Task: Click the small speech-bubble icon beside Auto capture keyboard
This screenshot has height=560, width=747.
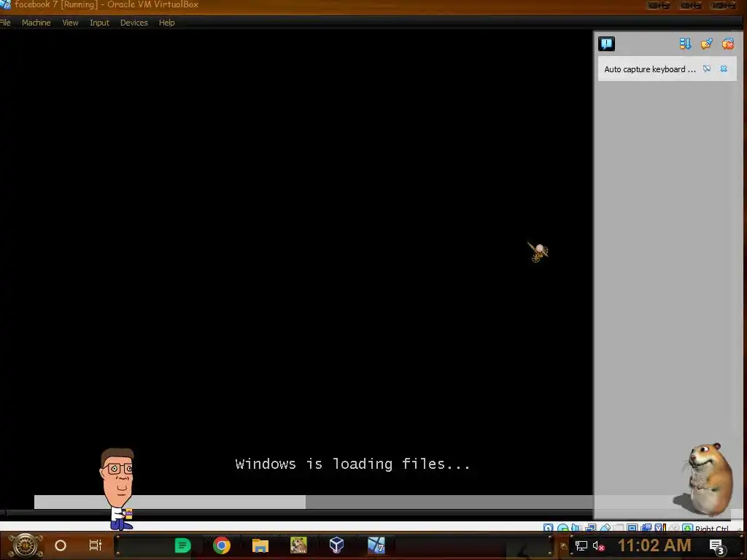Action: tap(707, 69)
